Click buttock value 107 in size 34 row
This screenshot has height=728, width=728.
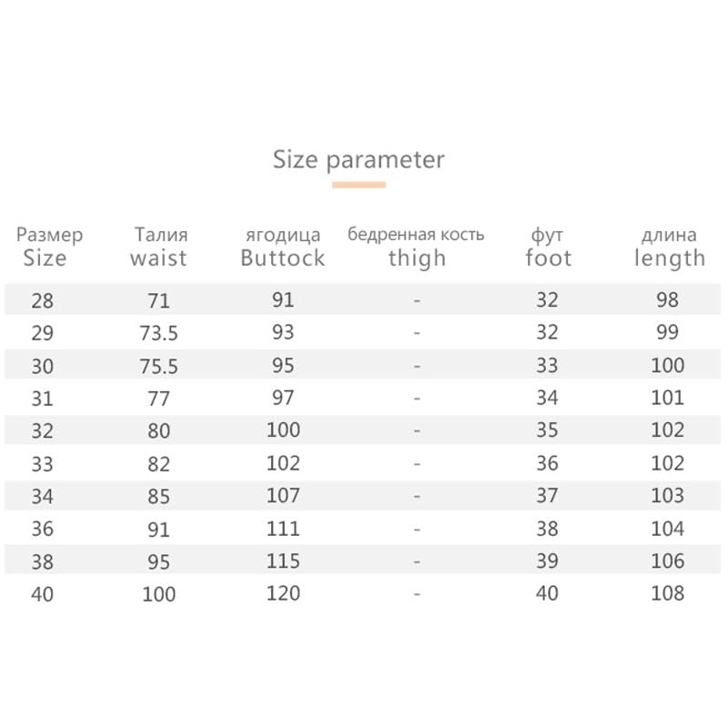click(283, 496)
